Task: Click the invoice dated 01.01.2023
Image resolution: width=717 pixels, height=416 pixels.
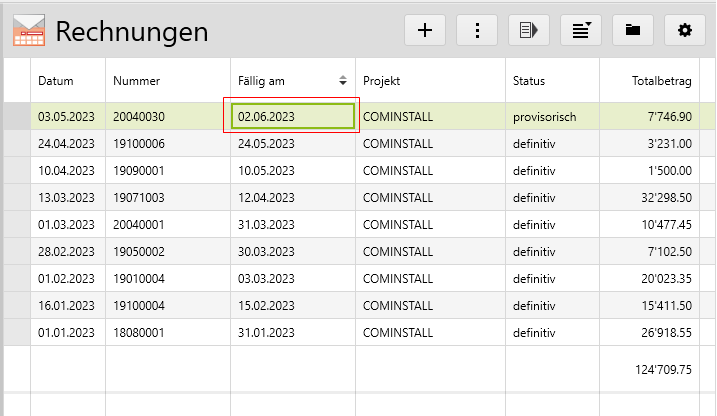Action: [x=65, y=332]
